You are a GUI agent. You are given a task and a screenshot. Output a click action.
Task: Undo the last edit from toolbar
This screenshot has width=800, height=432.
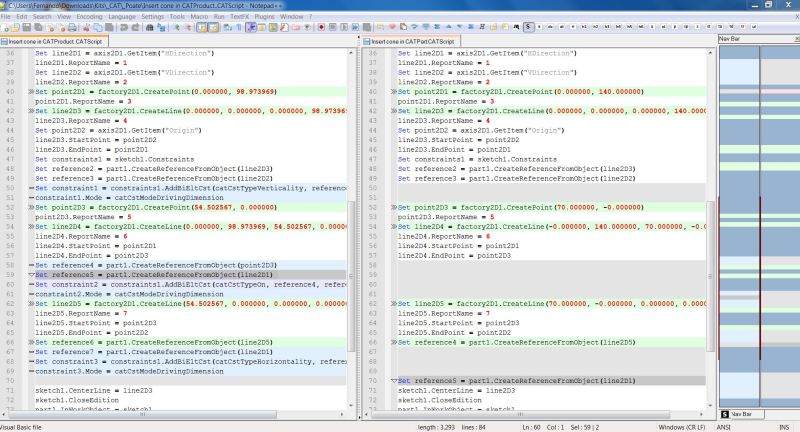(x=124, y=27)
